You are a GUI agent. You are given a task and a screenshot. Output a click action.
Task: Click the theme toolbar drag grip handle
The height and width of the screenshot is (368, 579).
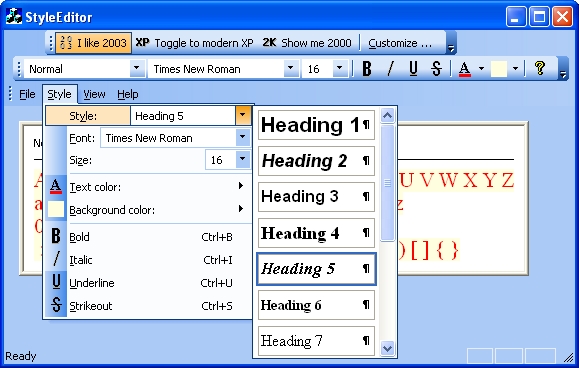51,43
